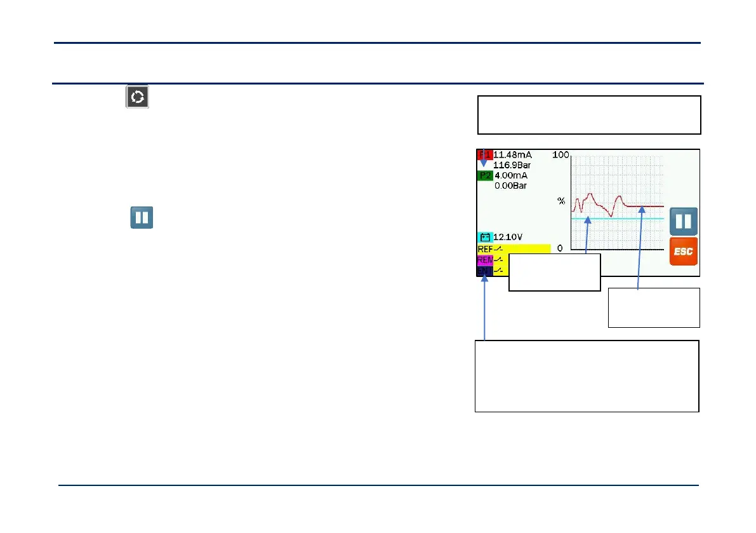Click the 100 label on graph axis

pyautogui.click(x=560, y=155)
